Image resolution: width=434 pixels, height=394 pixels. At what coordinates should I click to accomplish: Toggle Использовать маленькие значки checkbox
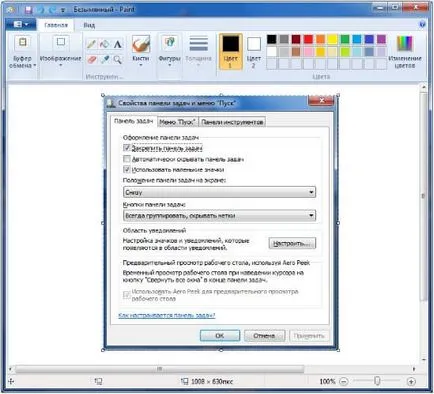point(127,169)
